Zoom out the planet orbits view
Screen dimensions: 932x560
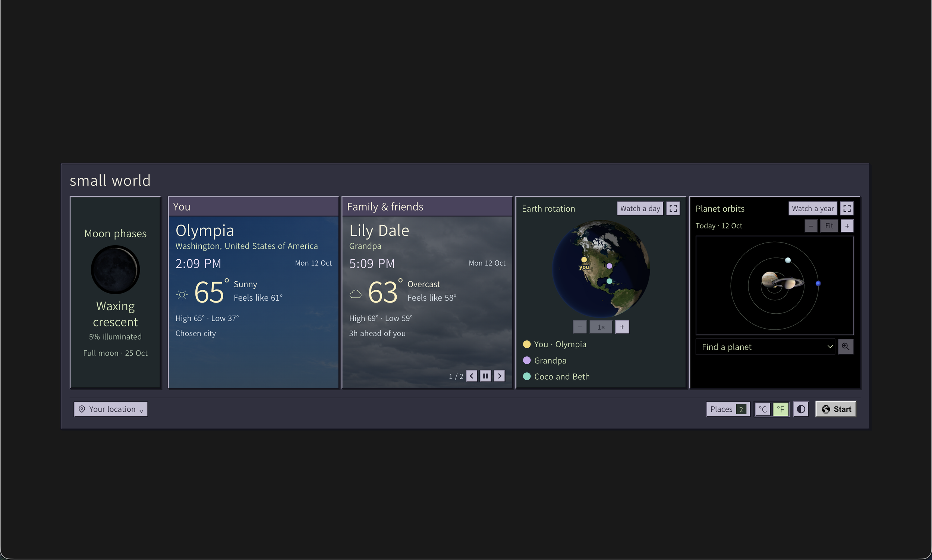811,226
